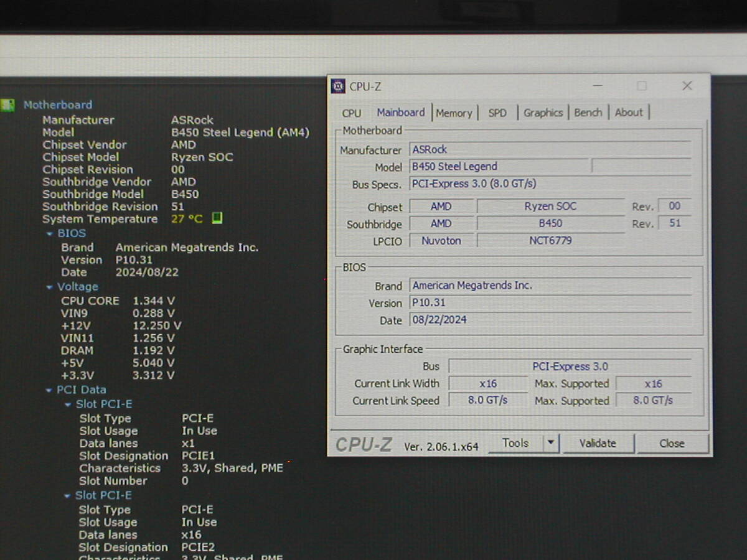Click the green Motherboard section icon

coord(7,105)
